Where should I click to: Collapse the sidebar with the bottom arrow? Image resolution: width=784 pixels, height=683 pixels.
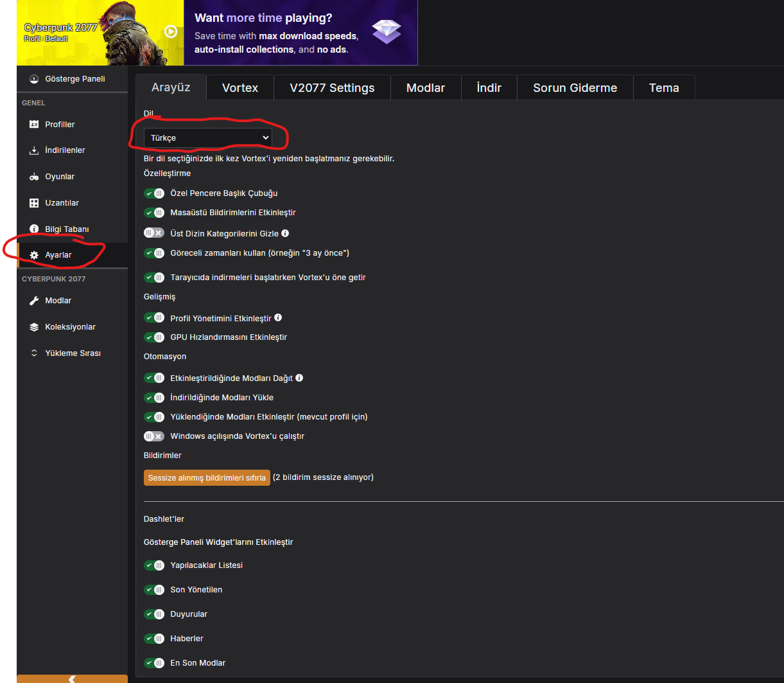72,679
